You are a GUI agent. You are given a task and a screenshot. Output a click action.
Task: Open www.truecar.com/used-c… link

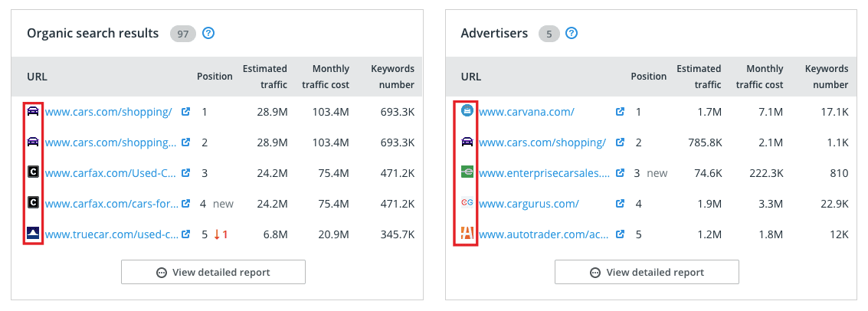click(112, 234)
